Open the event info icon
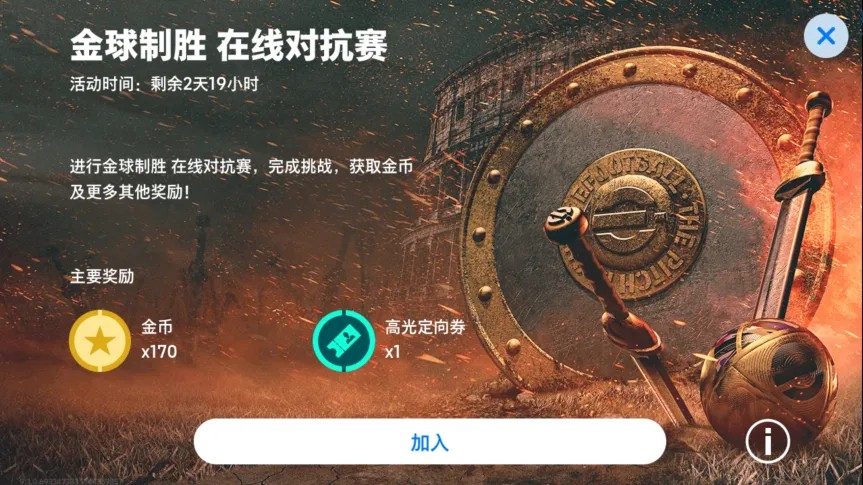The image size is (863, 485). [x=768, y=441]
